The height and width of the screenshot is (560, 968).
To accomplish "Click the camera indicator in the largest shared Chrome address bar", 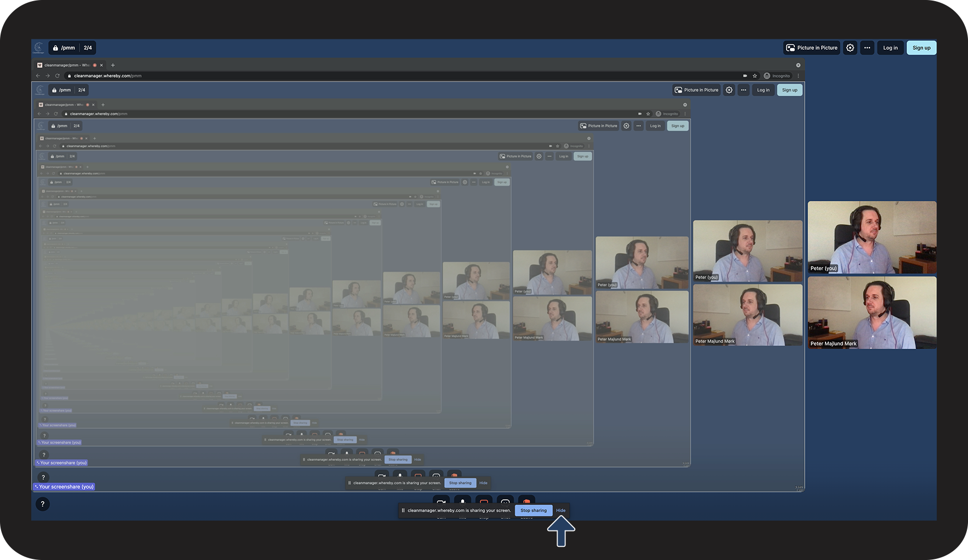I will point(745,76).
